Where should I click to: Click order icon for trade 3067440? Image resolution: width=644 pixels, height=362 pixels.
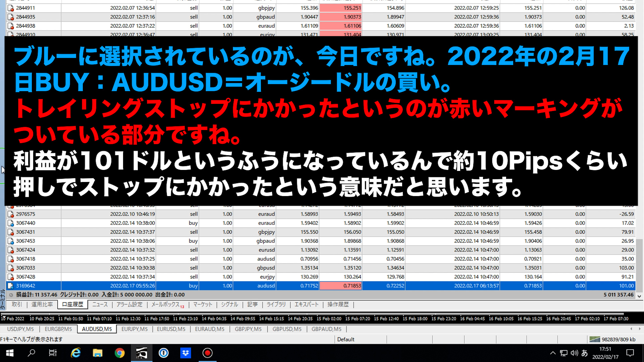pyautogui.click(x=10, y=223)
